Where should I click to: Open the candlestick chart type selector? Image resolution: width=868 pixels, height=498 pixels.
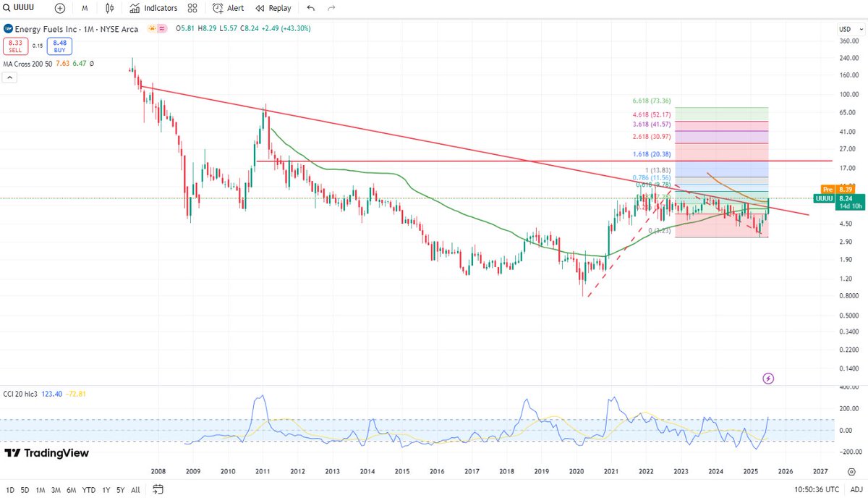[109, 8]
